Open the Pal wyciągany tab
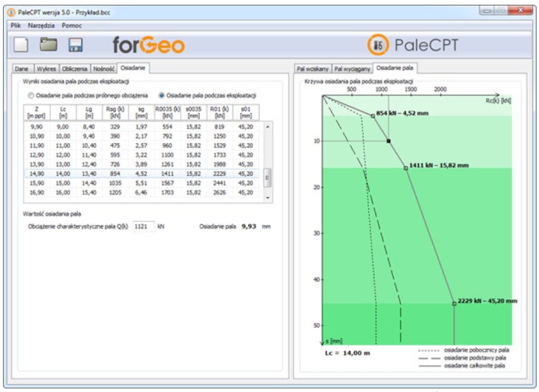Image resolution: width=539 pixels, height=392 pixels. 353,69
